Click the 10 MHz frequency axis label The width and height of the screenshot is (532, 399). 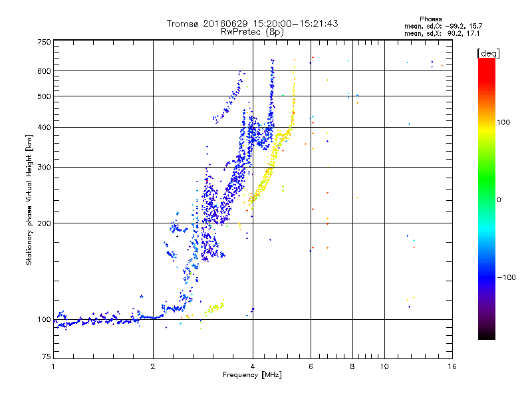pyautogui.click(x=384, y=366)
